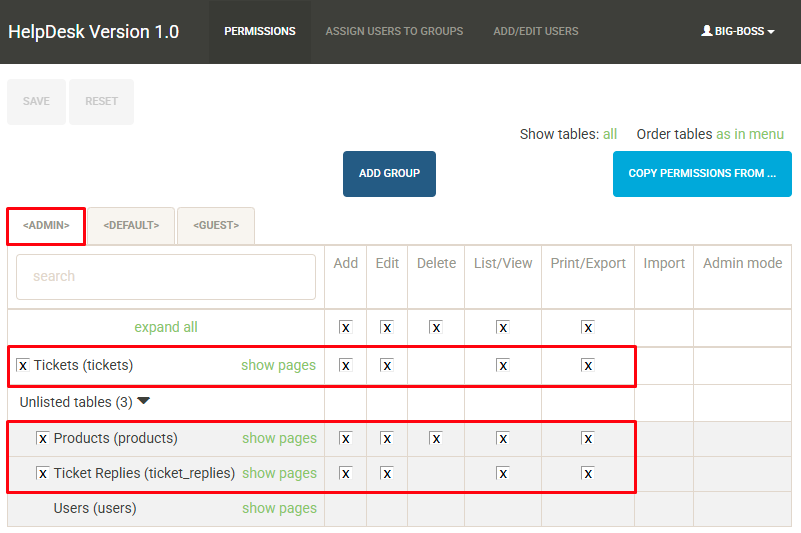Image resolution: width=801 pixels, height=533 pixels.
Task: Switch to the <DEFAULT> group tab
Action: click(131, 226)
